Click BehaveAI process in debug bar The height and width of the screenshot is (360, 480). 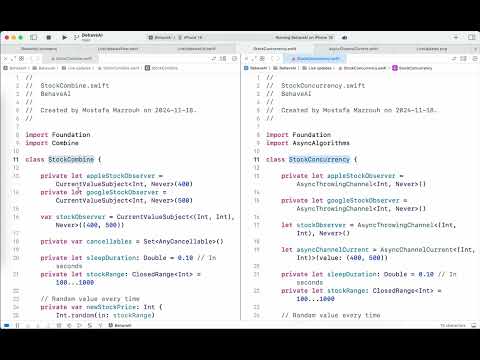point(120,325)
